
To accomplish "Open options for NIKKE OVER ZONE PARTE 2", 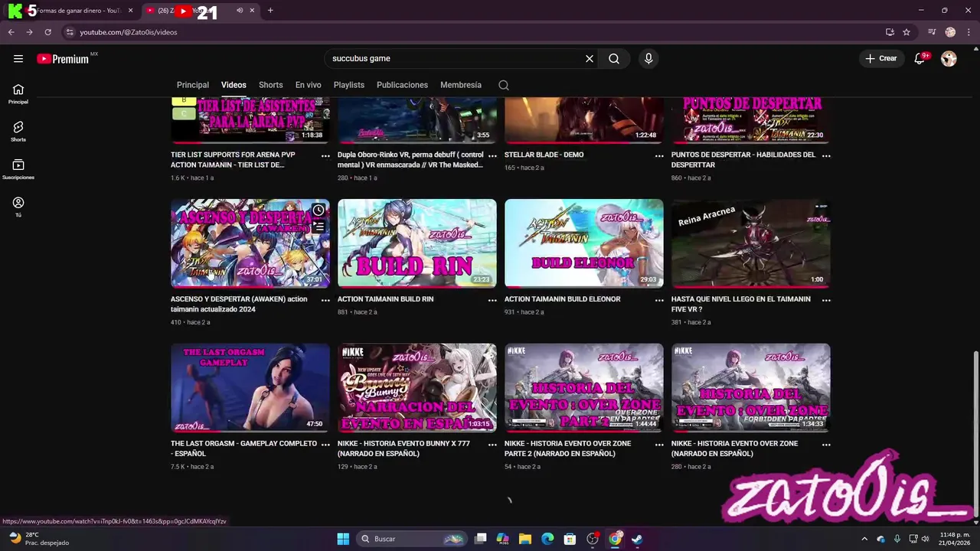I will click(659, 445).
